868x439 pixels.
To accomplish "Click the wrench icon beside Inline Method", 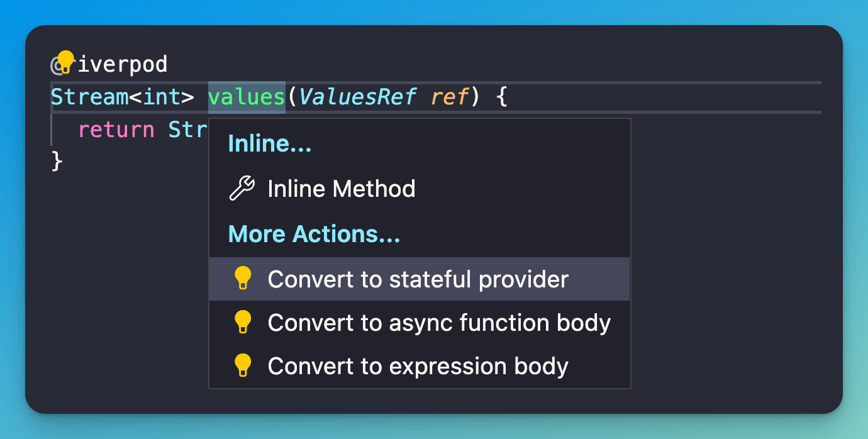I will click(242, 188).
